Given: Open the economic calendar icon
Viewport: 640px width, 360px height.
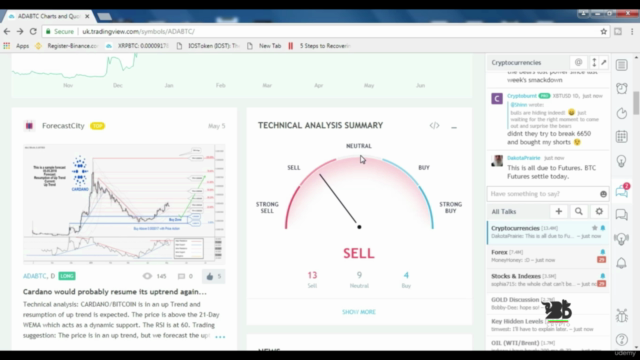Looking at the screenshot, I should coord(622,137).
